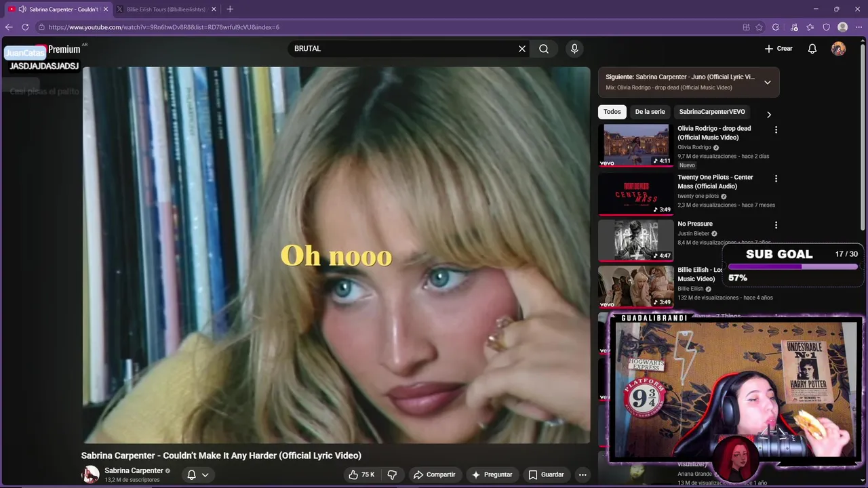Viewport: 868px width, 488px height.
Task: Toggle subscription notification bell
Action: 192,474
